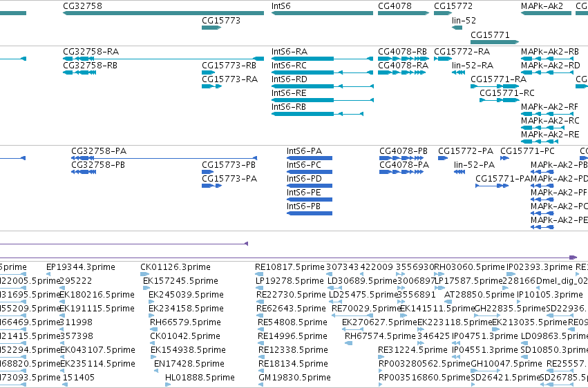Click the CG15773-RB transcript label
Image resolution: width=588 pixels, height=388 pixels.
coord(229,66)
